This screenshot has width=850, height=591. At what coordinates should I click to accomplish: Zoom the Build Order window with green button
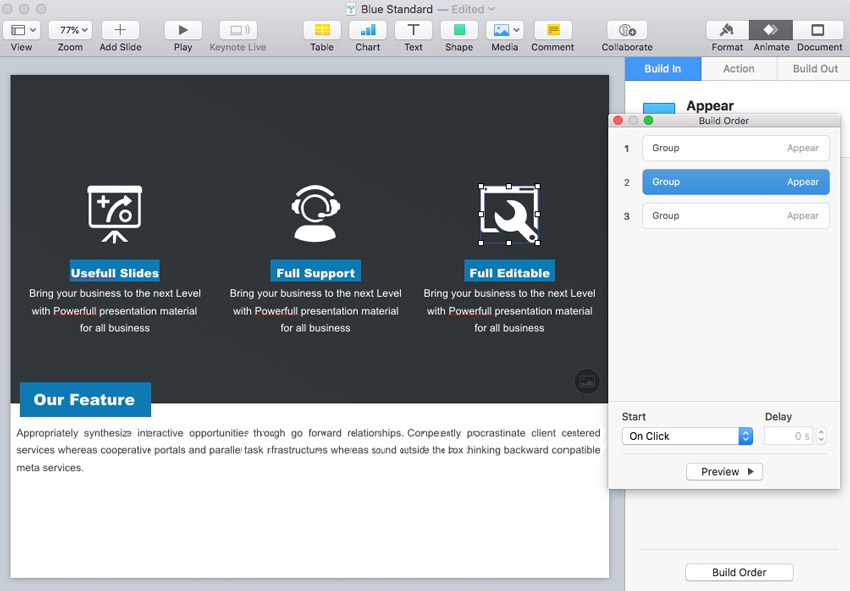tap(648, 120)
